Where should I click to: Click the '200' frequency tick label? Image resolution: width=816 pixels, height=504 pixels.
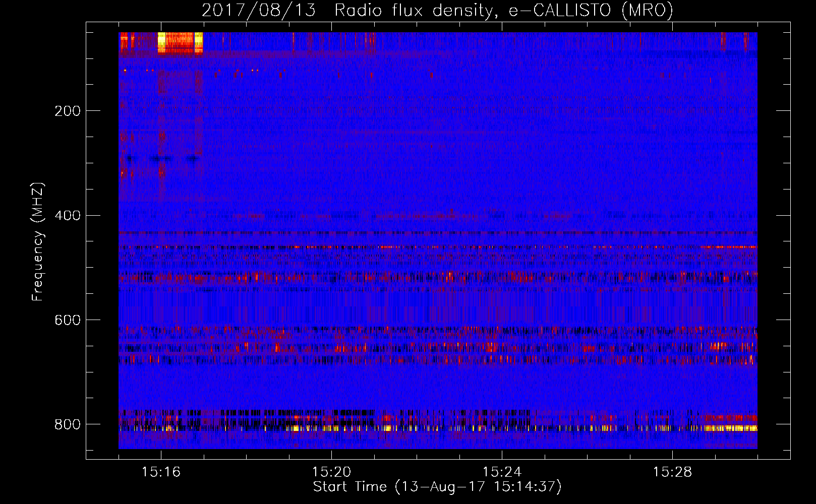pos(68,111)
